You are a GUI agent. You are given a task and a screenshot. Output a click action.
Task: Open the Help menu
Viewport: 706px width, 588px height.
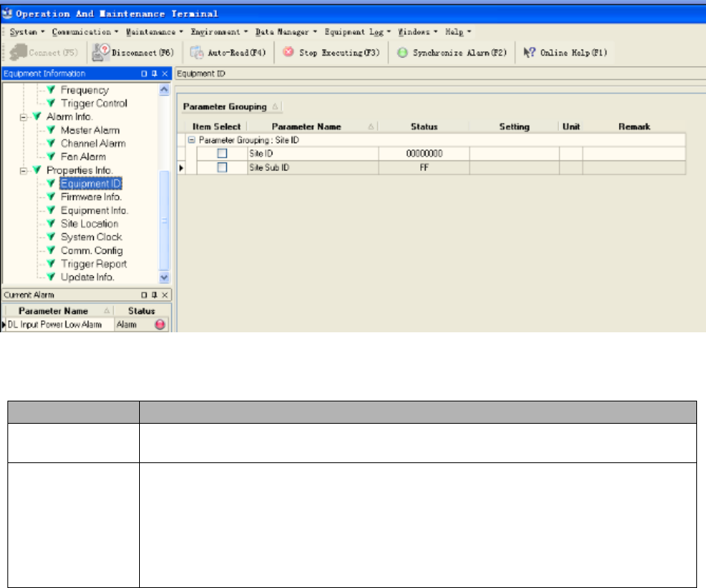[x=458, y=31]
